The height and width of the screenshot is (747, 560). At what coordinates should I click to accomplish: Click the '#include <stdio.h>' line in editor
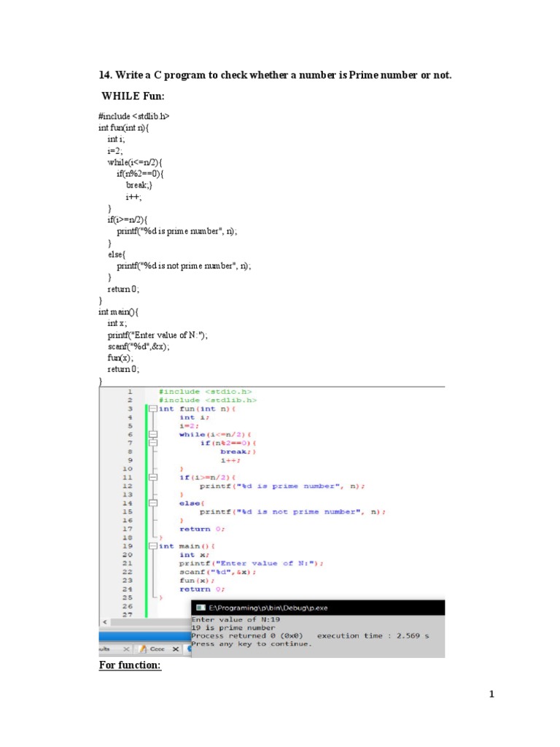pos(205,392)
